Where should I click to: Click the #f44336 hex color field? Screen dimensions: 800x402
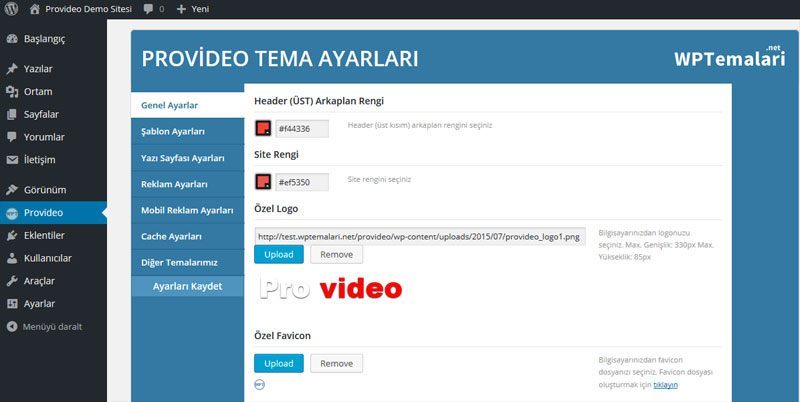pos(302,129)
